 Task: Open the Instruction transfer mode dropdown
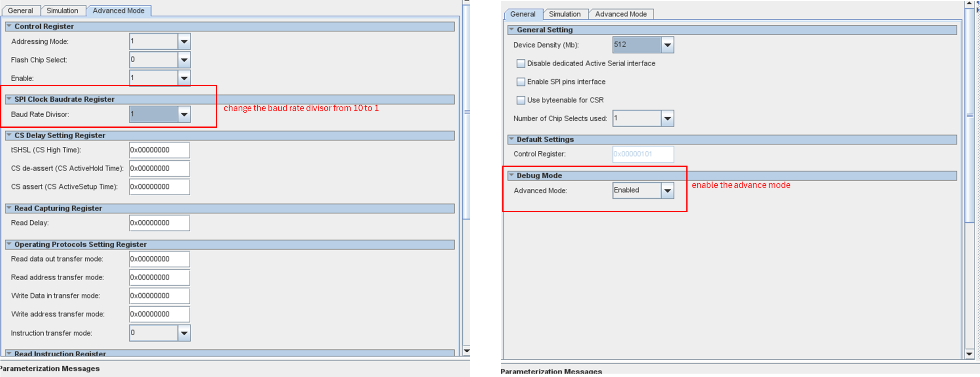184,333
